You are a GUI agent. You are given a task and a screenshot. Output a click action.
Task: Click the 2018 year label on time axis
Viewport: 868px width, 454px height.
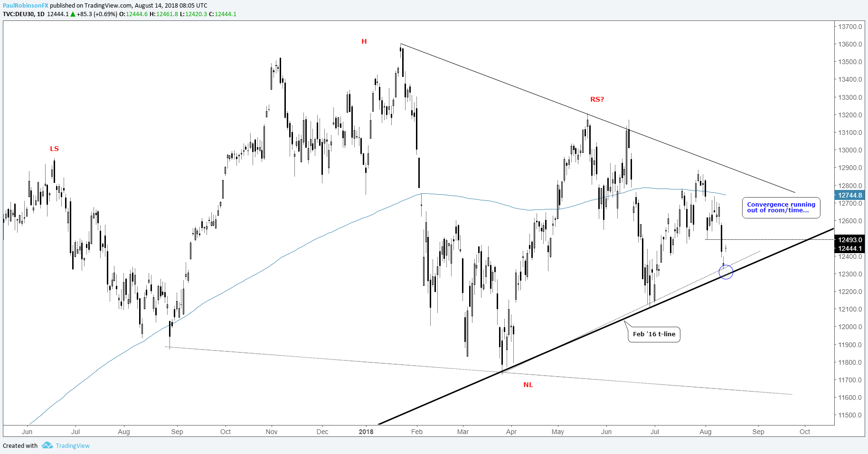coord(366,432)
